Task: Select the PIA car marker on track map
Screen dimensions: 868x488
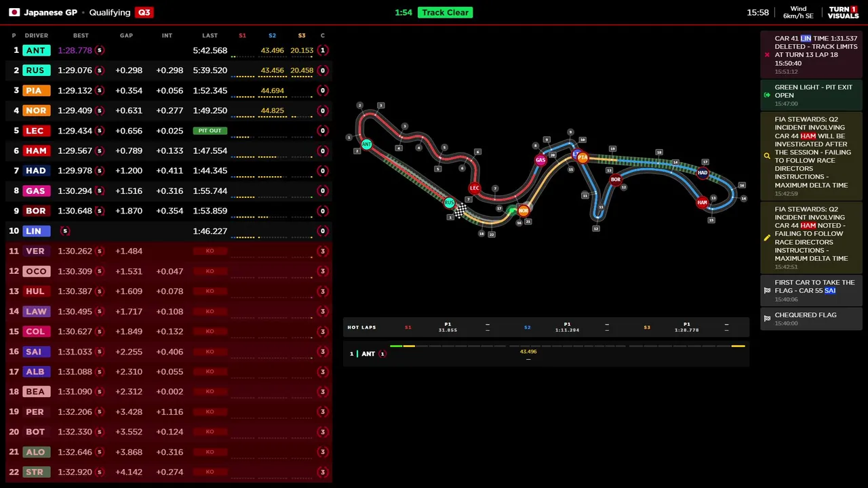Action: pyautogui.click(x=583, y=157)
